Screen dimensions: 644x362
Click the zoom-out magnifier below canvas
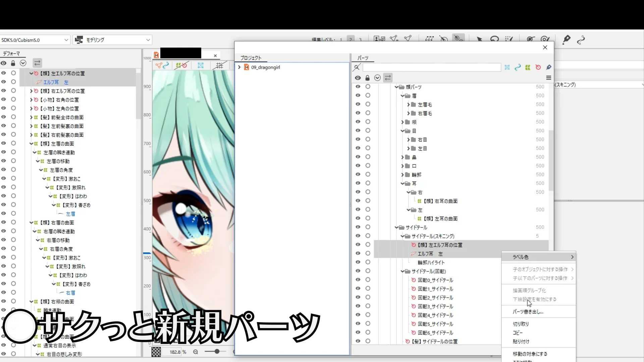[x=196, y=352]
